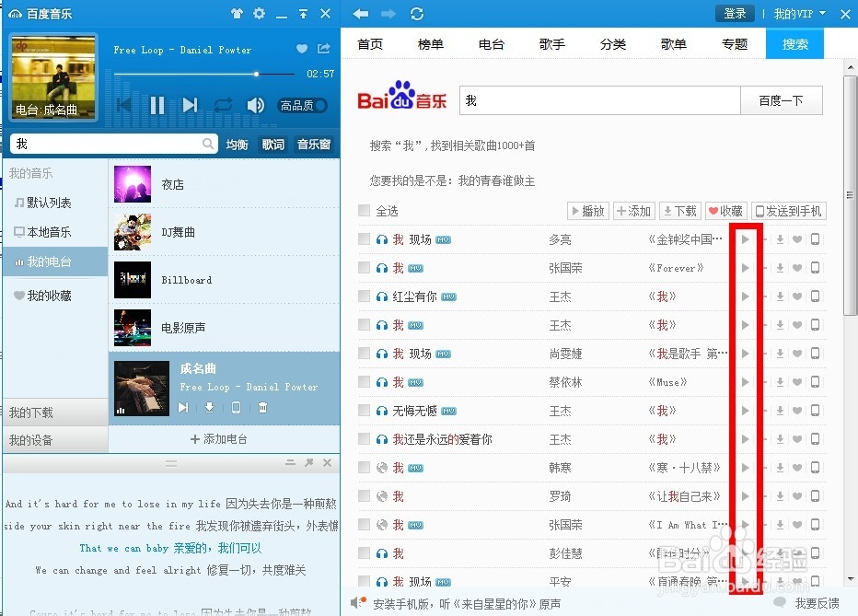The height and width of the screenshot is (616, 858).
Task: Toggle the 音乐窗 music window button
Action: click(314, 145)
